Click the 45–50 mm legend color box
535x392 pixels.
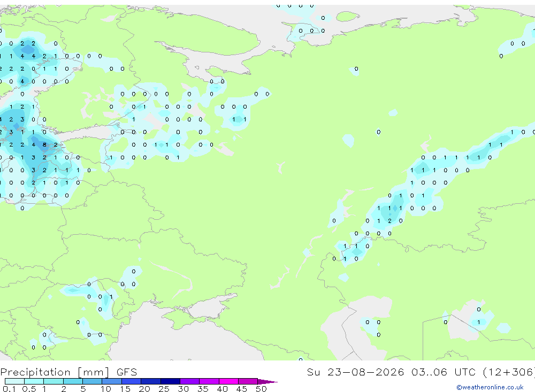248,381
